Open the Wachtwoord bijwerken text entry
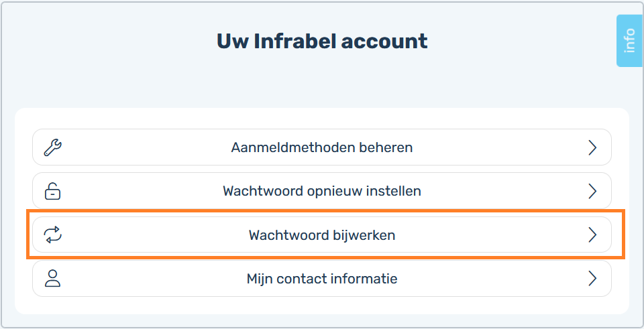The image size is (644, 329). [321, 235]
